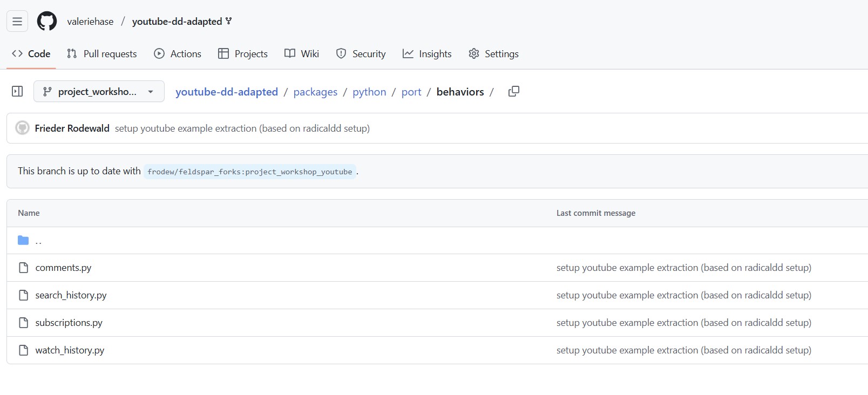This screenshot has width=868, height=395.
Task: Copy the file path icon
Action: click(514, 92)
